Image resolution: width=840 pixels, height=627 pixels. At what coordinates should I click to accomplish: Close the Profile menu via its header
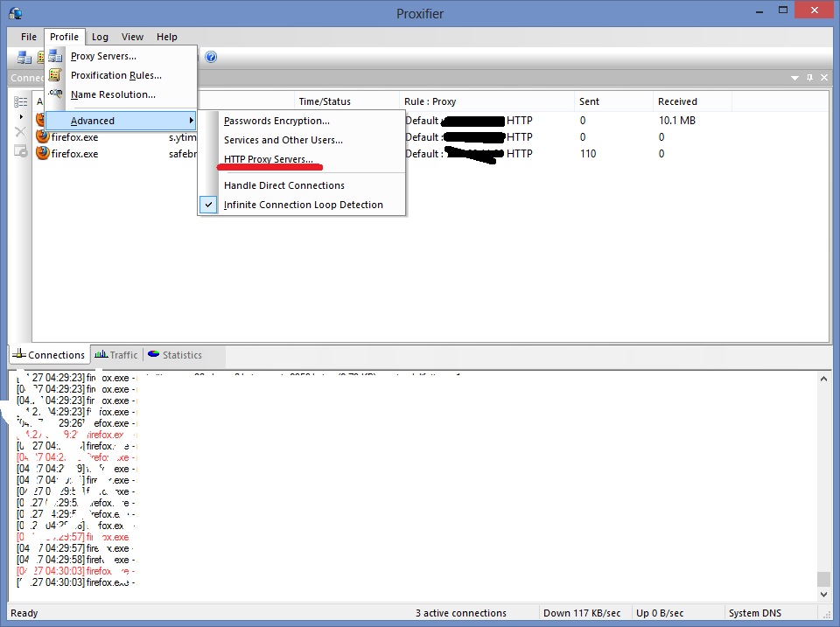coord(64,37)
